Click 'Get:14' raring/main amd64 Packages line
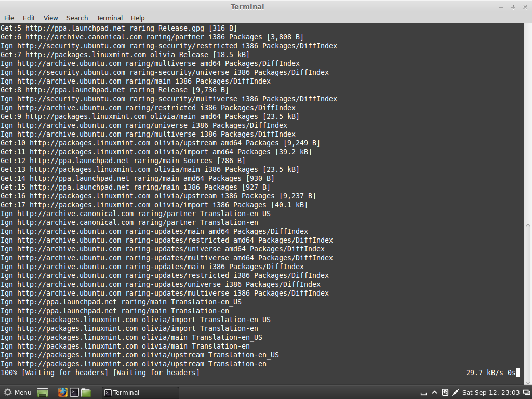The image size is (532, 399). (137, 179)
